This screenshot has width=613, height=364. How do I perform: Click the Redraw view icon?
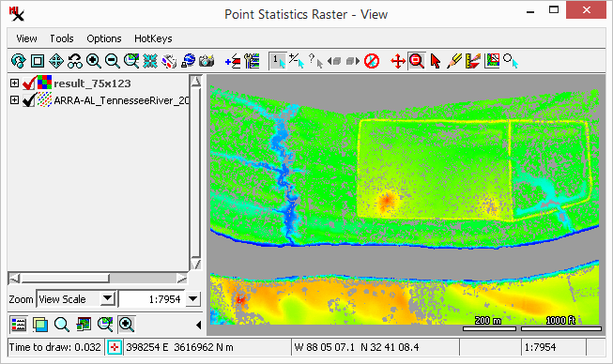(x=18, y=61)
